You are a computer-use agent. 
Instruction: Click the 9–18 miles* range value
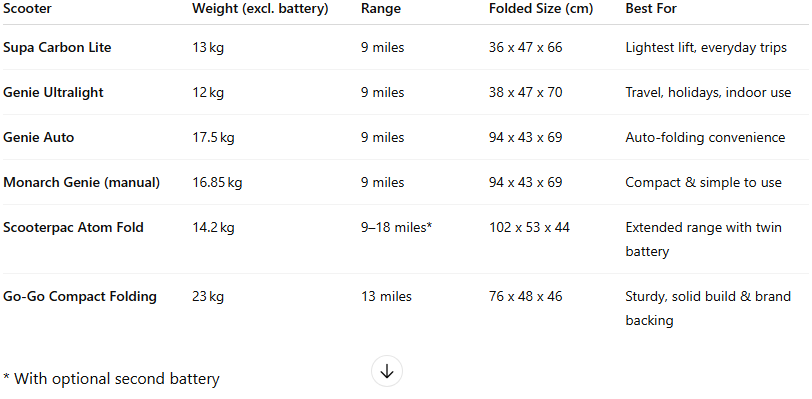[396, 228]
